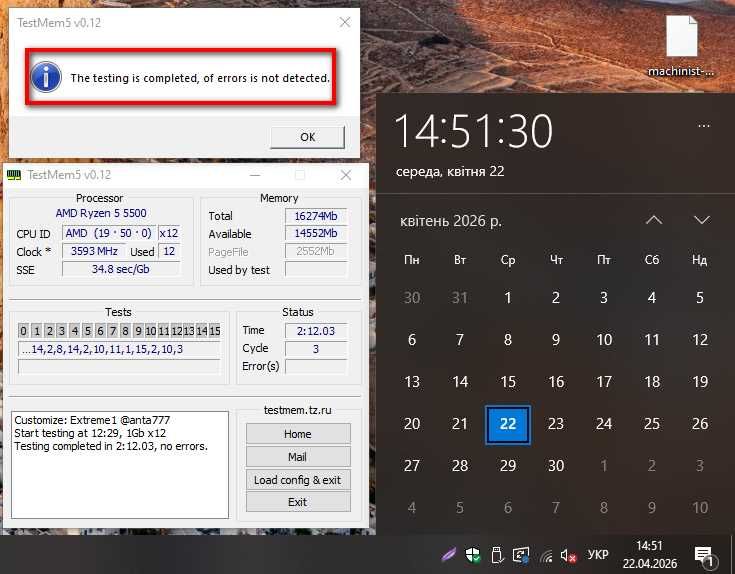The width and height of the screenshot is (735, 574).
Task: Click the AMD Ryzen 5 5500 processor name
Action: tap(101, 213)
